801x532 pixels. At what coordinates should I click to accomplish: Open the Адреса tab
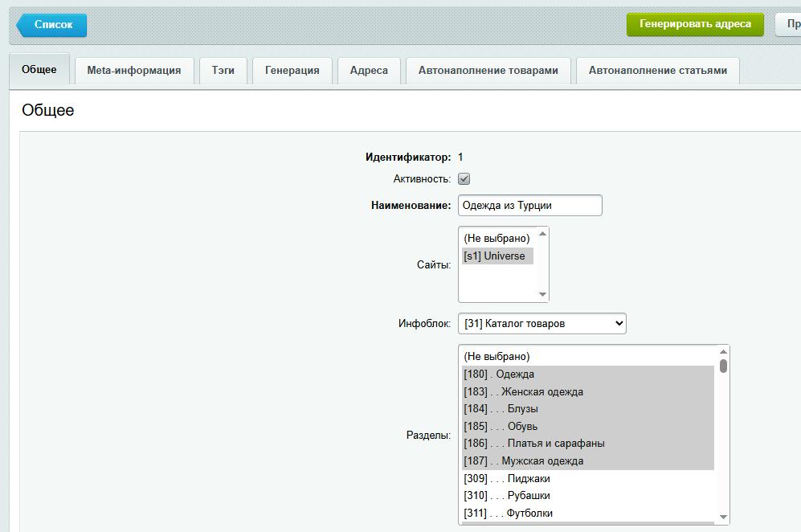pyautogui.click(x=369, y=71)
